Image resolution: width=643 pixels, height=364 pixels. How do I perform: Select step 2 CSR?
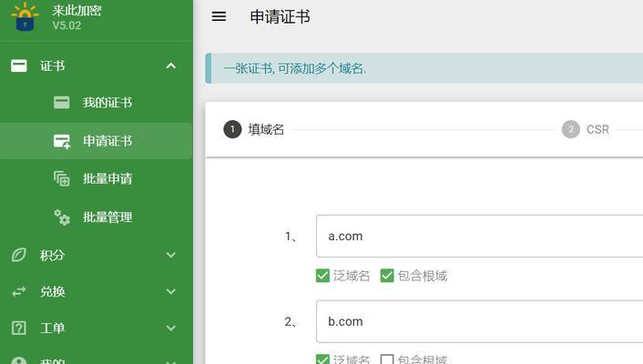tap(586, 129)
